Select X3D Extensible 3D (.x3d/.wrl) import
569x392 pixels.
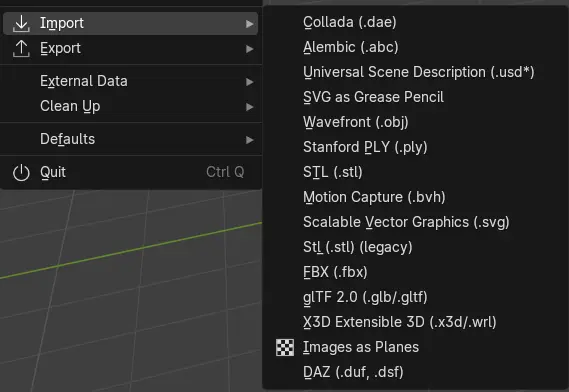pos(416,323)
